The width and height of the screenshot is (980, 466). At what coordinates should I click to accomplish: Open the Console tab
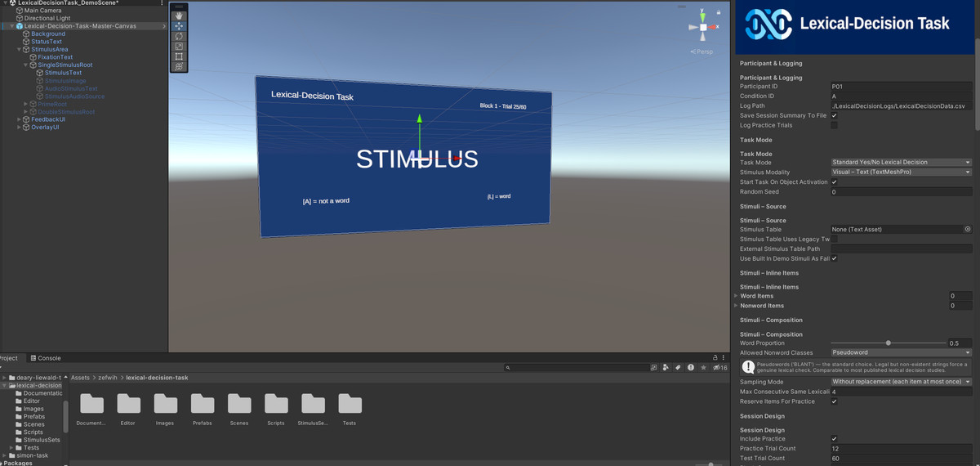pos(46,358)
